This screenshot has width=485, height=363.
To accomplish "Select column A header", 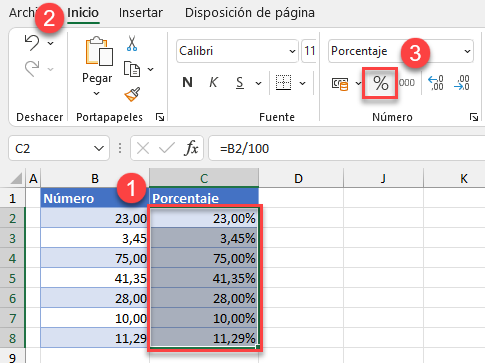I will pos(33,178).
